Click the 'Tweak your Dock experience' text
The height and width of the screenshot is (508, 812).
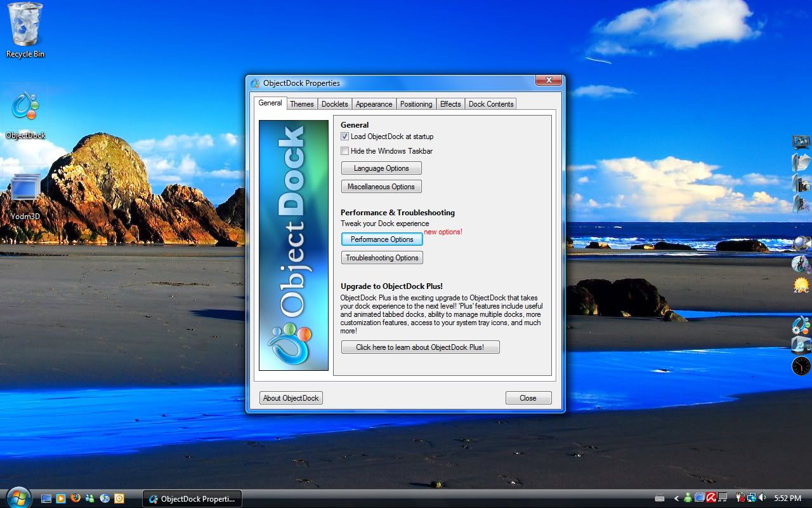point(385,224)
